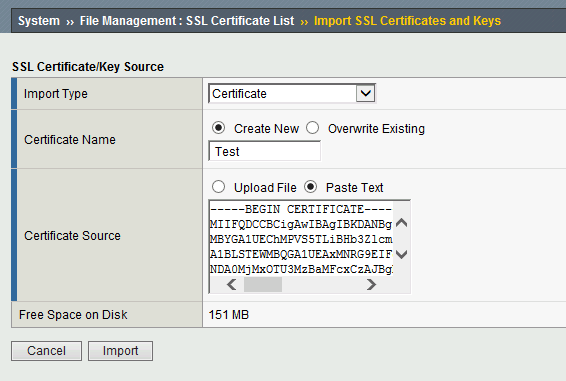This screenshot has height=381, width=566.
Task: Click Import SSL Certificates and Keys breadcrumb
Action: pyautogui.click(x=408, y=21)
